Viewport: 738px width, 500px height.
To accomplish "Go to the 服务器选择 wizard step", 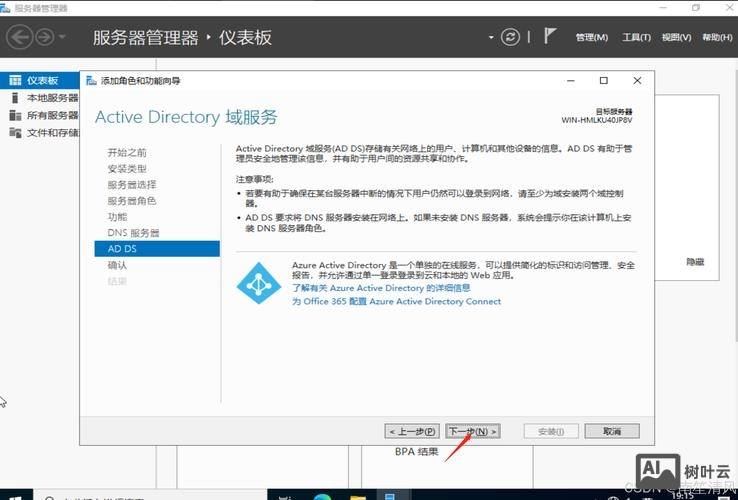I will point(132,185).
